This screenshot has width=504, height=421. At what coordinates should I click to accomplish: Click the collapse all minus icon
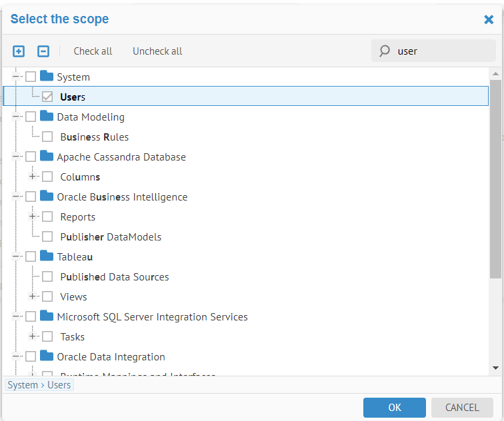[x=43, y=51]
